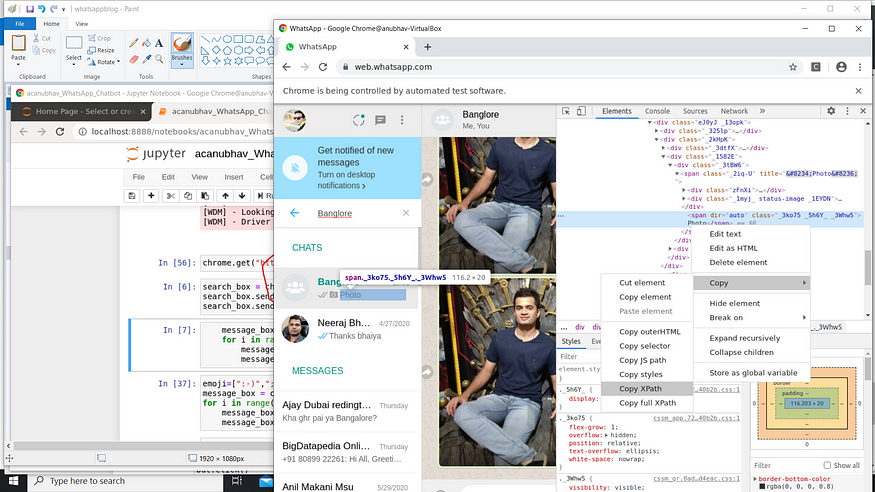The image size is (875, 492).
Task: Show more DevTools tabs with double chevron
Action: (762, 111)
